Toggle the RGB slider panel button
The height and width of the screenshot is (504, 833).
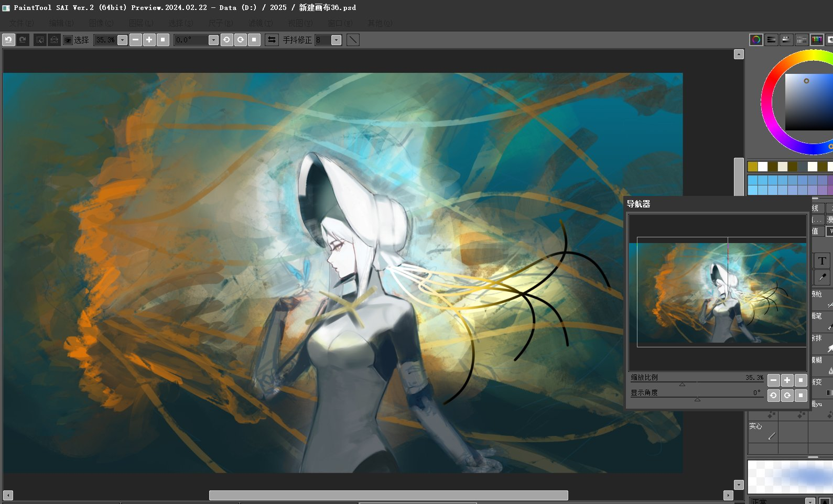point(771,40)
